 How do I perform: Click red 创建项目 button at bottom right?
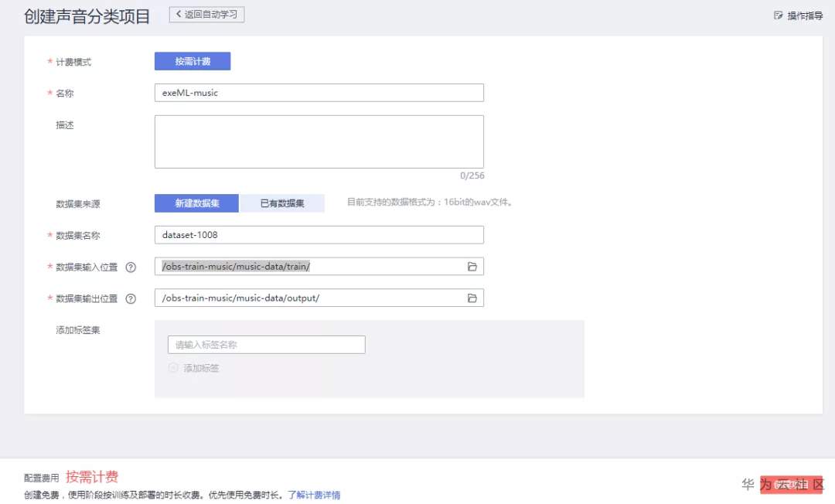(x=791, y=485)
